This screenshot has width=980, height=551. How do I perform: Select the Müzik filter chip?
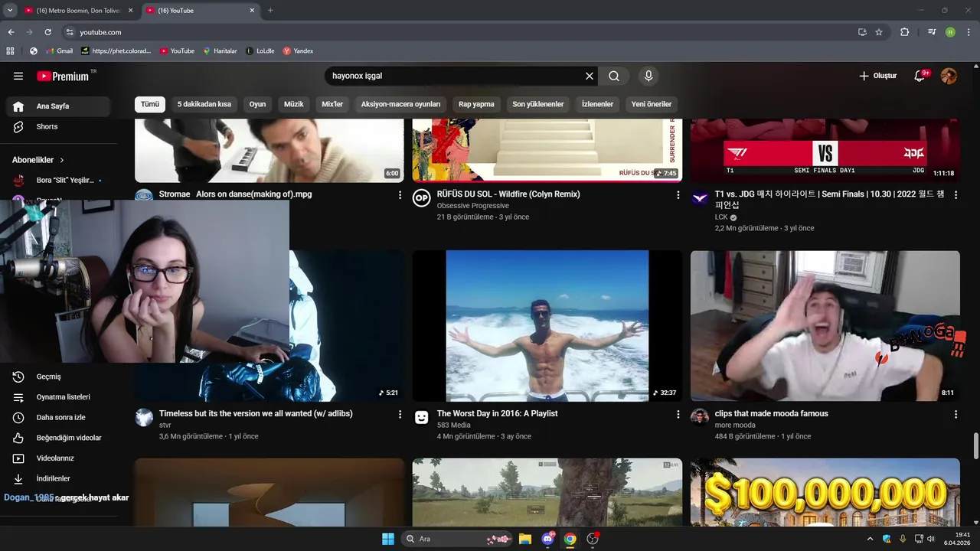(x=294, y=104)
